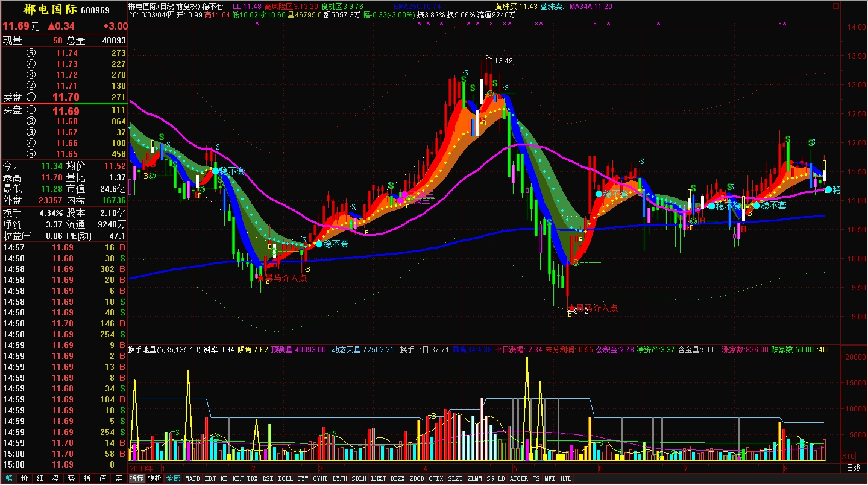Switch to the SG-LB indicator
Viewport: 868px width, 485px height.
tap(495, 478)
